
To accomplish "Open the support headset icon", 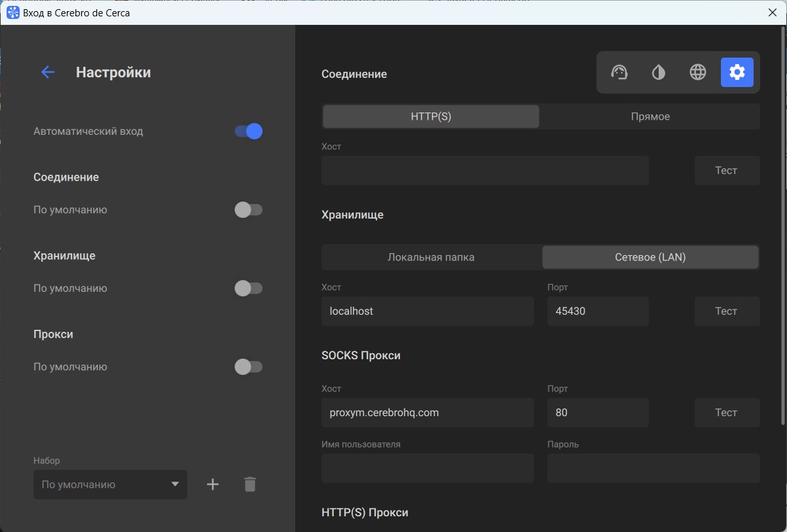I will 619,73.
